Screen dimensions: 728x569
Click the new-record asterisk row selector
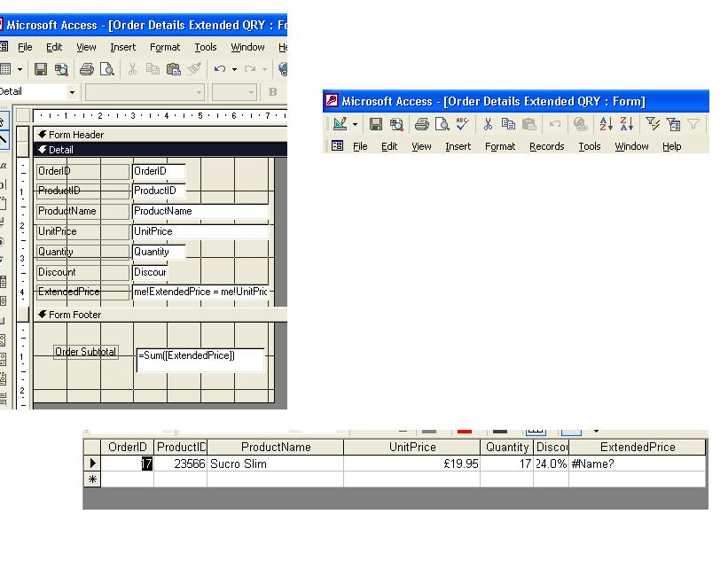tap(92, 479)
